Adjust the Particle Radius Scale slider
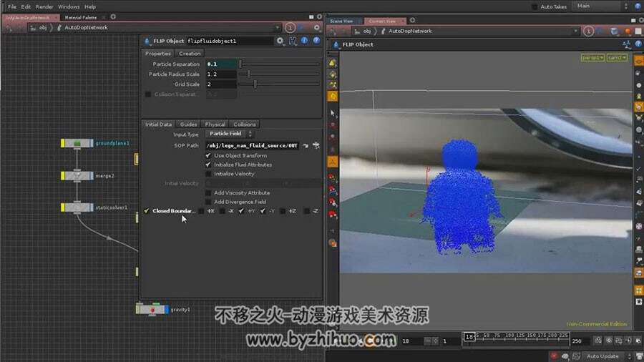 (280, 74)
